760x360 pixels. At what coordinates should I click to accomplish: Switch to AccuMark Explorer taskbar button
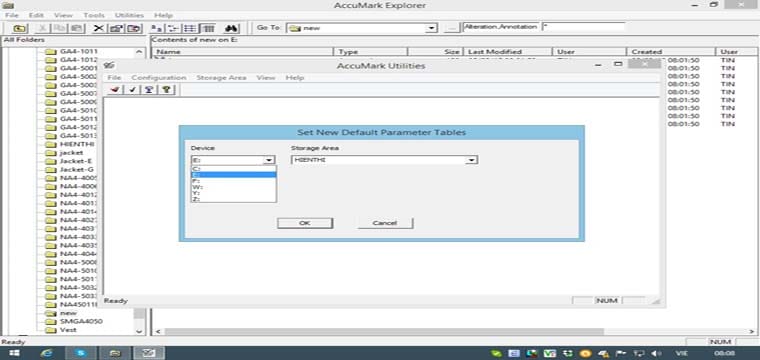[115, 353]
